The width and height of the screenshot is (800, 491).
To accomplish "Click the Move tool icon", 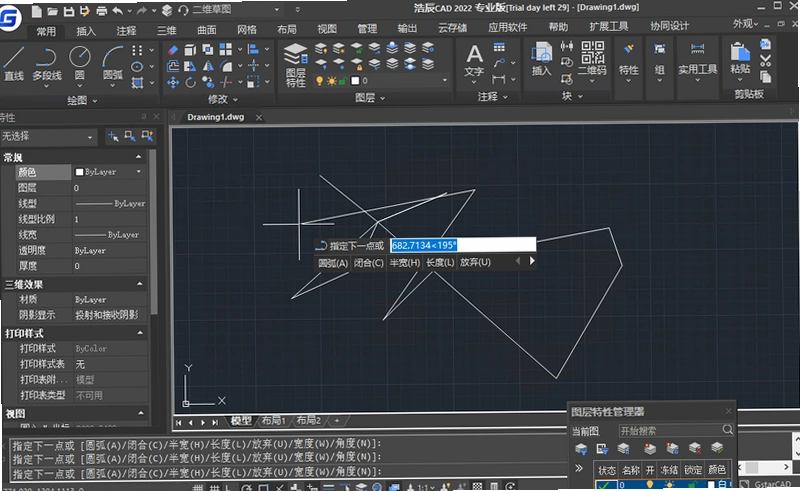I will pyautogui.click(x=173, y=82).
